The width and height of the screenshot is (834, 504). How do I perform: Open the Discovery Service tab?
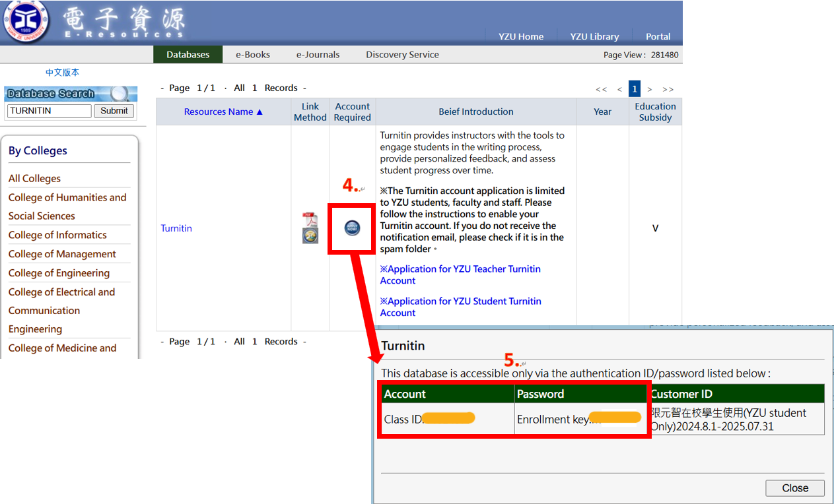pos(402,55)
